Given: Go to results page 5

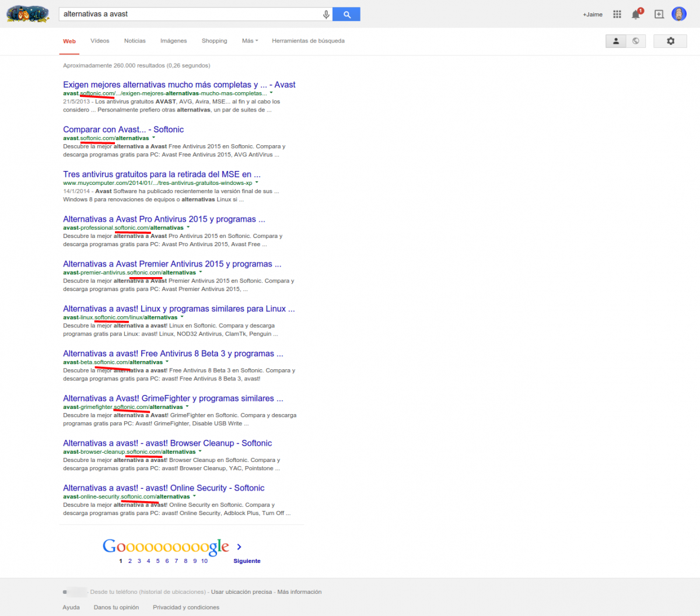Looking at the screenshot, I should pyautogui.click(x=157, y=561).
